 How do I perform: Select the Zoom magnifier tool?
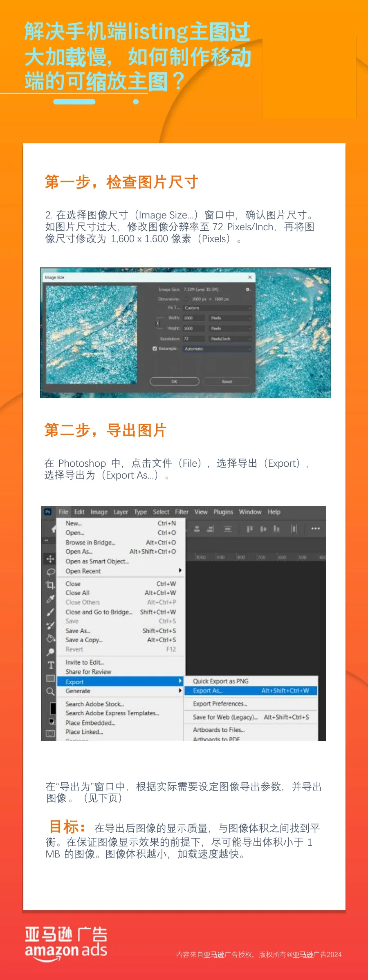50,691
